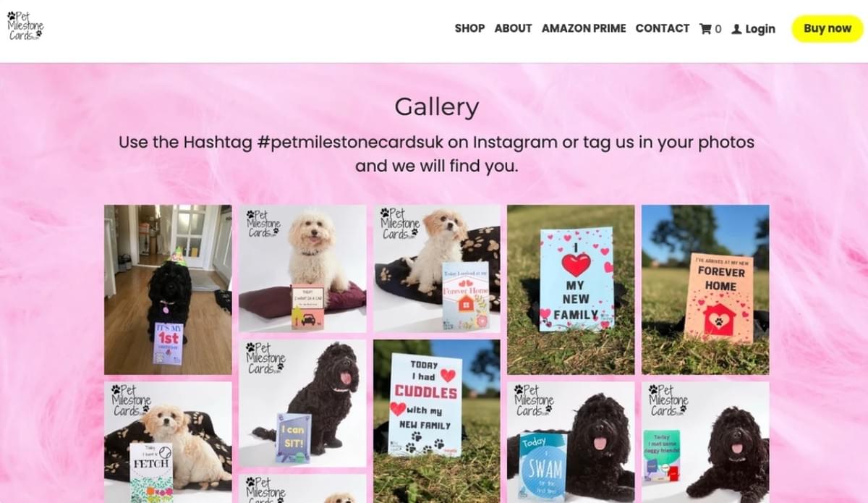This screenshot has width=868, height=503.
Task: View the orange Forever Home card photo
Action: (x=705, y=289)
